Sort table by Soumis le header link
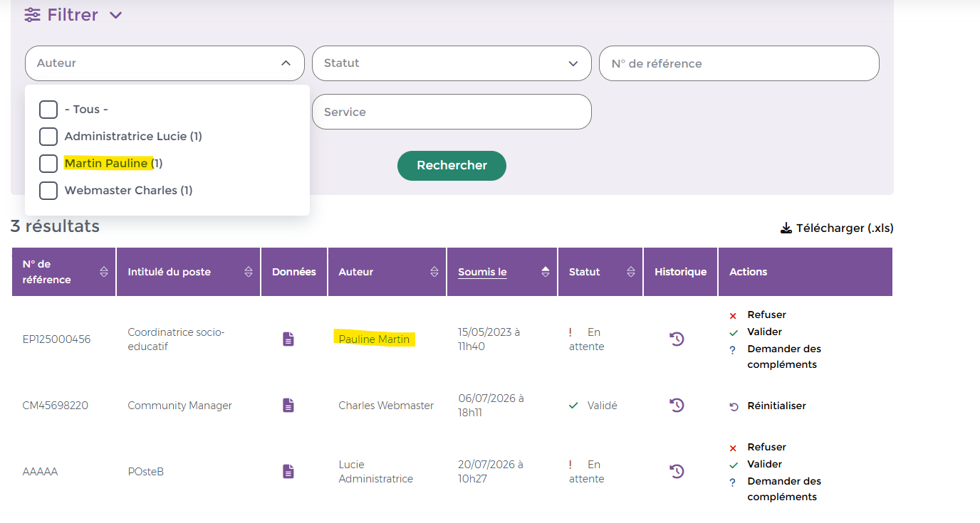980x523 pixels. pyautogui.click(x=482, y=272)
